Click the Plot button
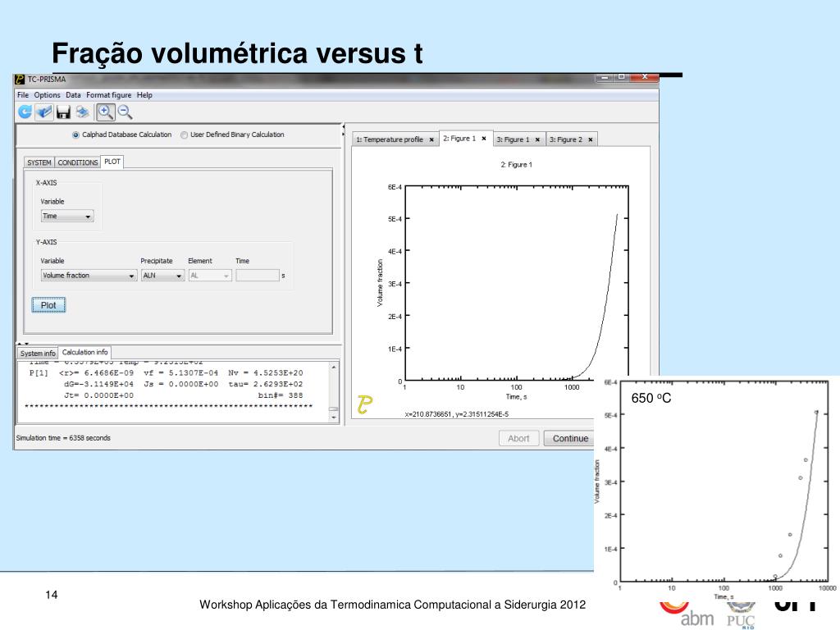 click(x=48, y=305)
